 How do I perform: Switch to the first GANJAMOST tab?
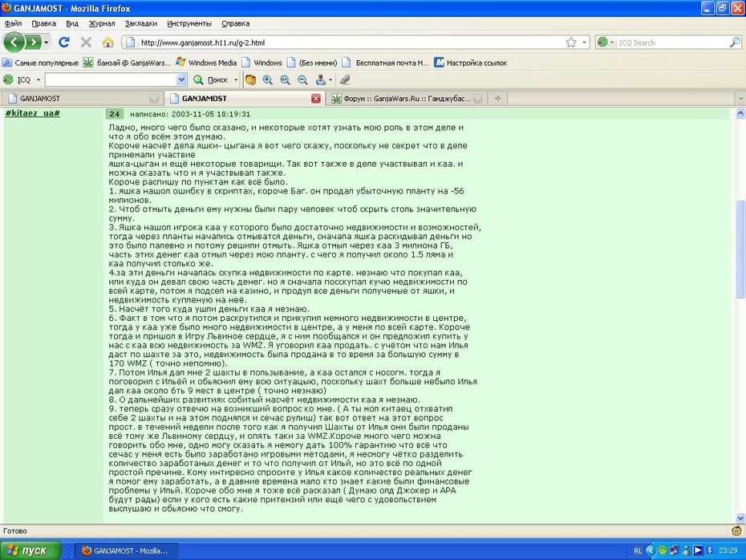coord(82,99)
